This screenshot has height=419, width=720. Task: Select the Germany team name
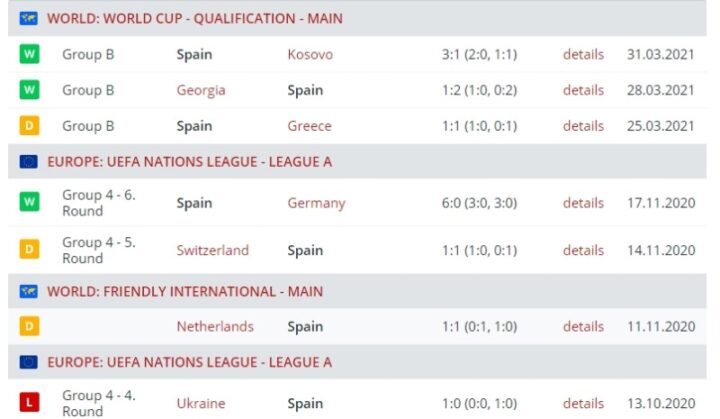316,202
